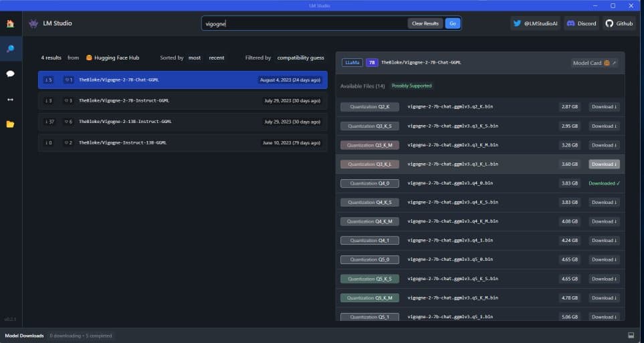The image size is (644, 343).
Task: Click the Quantization Q5_K_M tag
Action: click(x=370, y=298)
